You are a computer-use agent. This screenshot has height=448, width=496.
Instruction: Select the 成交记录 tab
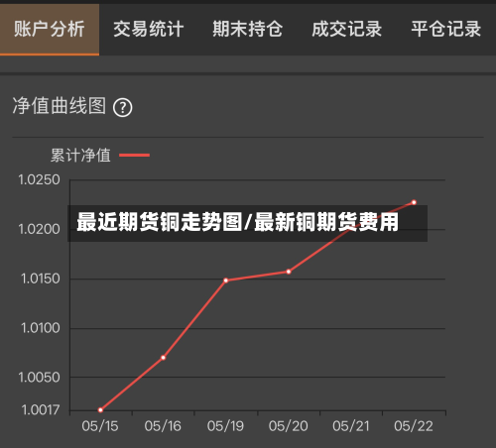pyautogui.click(x=347, y=29)
